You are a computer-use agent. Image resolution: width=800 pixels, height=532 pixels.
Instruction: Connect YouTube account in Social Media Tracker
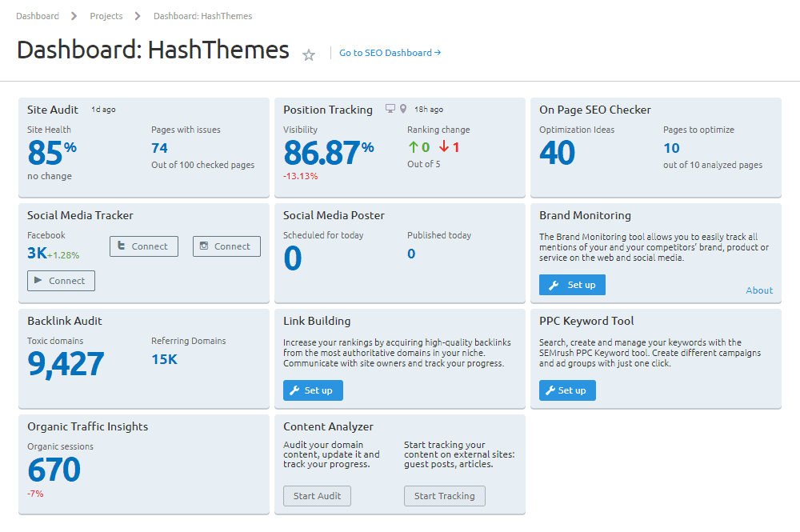point(61,281)
